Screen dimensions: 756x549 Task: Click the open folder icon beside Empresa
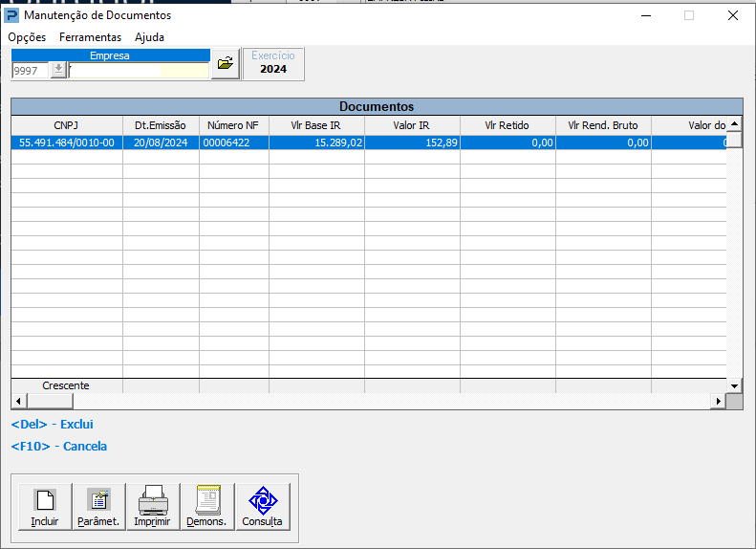pos(226,63)
